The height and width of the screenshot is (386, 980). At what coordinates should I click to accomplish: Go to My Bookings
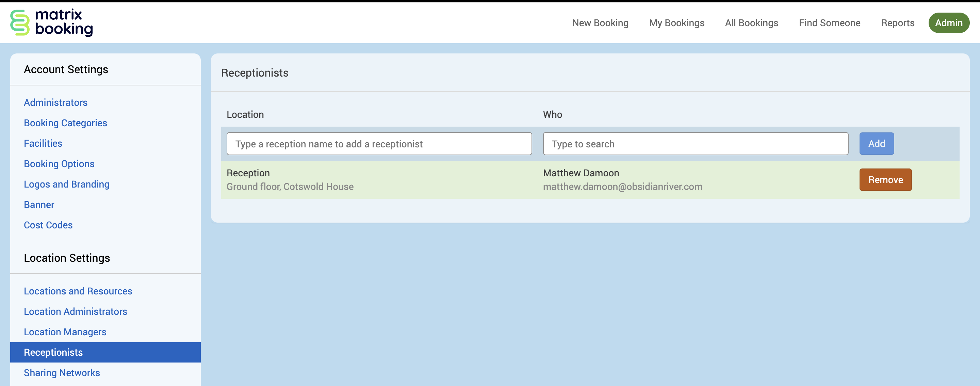676,23
